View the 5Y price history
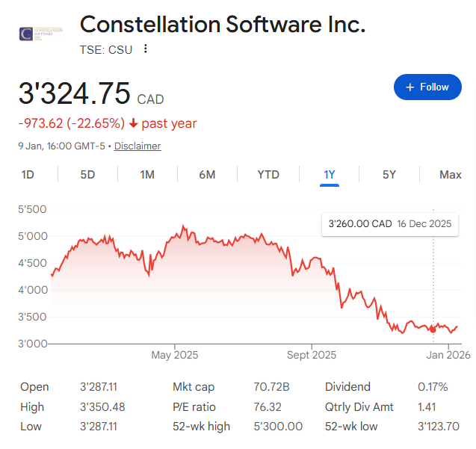 [x=389, y=175]
